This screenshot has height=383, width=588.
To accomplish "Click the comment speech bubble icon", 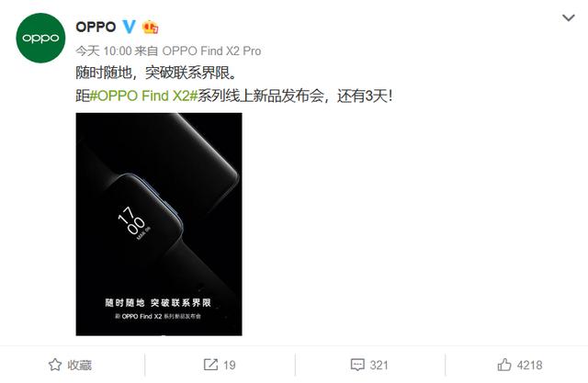I will click(357, 365).
